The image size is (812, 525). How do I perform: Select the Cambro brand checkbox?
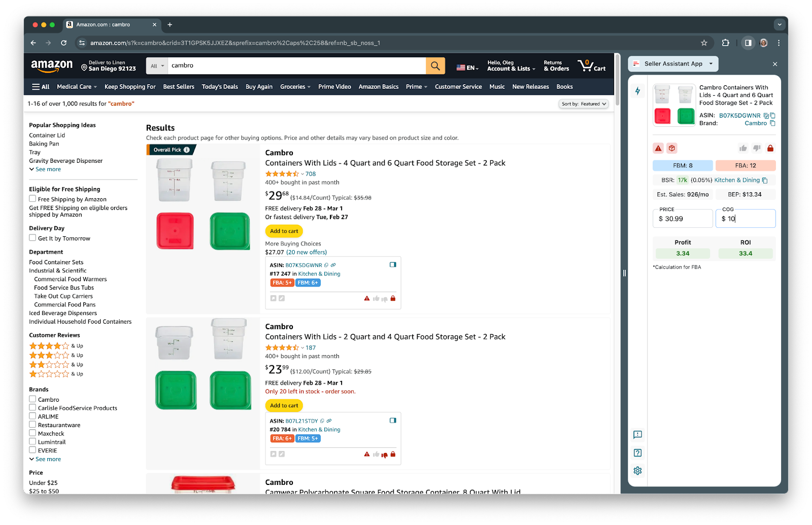click(32, 399)
